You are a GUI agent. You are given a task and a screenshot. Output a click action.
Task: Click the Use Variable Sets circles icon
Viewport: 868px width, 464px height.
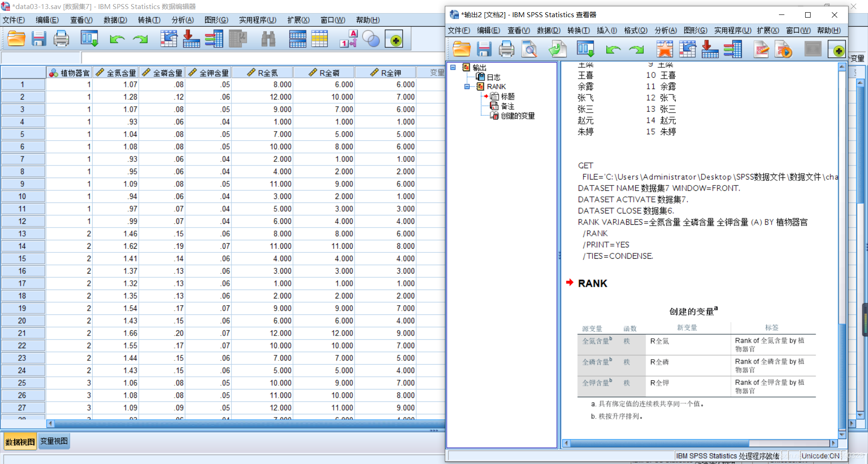pos(371,39)
